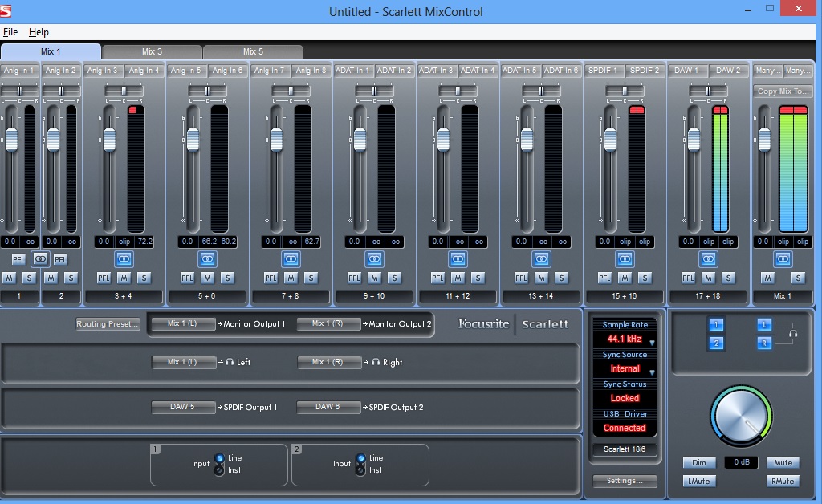
Task: Toggle stereo link icon on channel 5 + 6
Action: coord(207,258)
